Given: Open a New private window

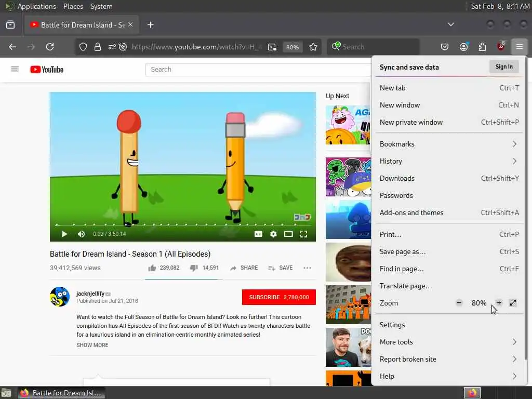Looking at the screenshot, I should click(449, 122).
